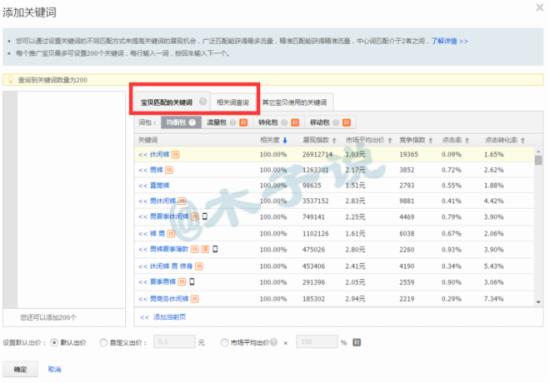Viewport: 550px width, 383px height.
Task: Open the keyword link in the 3537152 row
Action: coord(163,201)
